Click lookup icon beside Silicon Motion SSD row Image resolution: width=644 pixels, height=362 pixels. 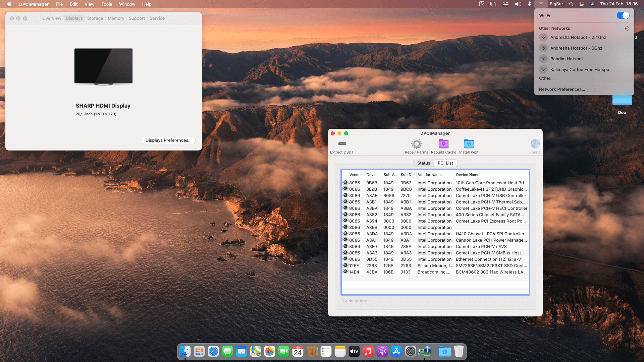[345, 265]
